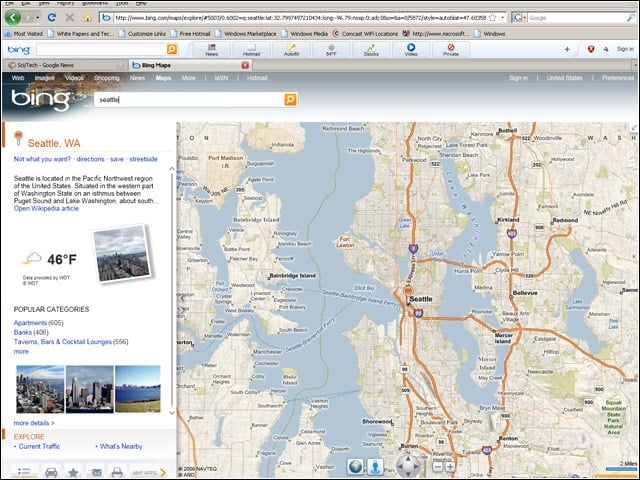Viewport: 640px width, 480px height.
Task: Open Videos in the Bing header
Action: [x=74, y=78]
